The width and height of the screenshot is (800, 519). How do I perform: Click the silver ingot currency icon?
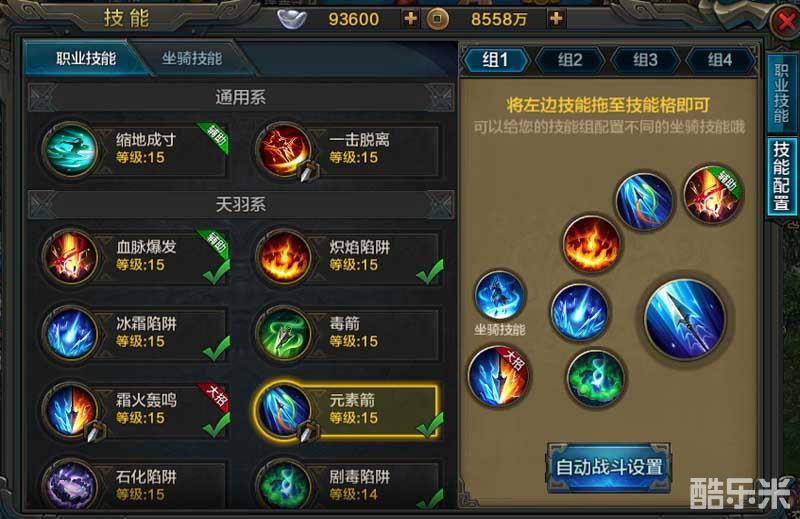292,19
